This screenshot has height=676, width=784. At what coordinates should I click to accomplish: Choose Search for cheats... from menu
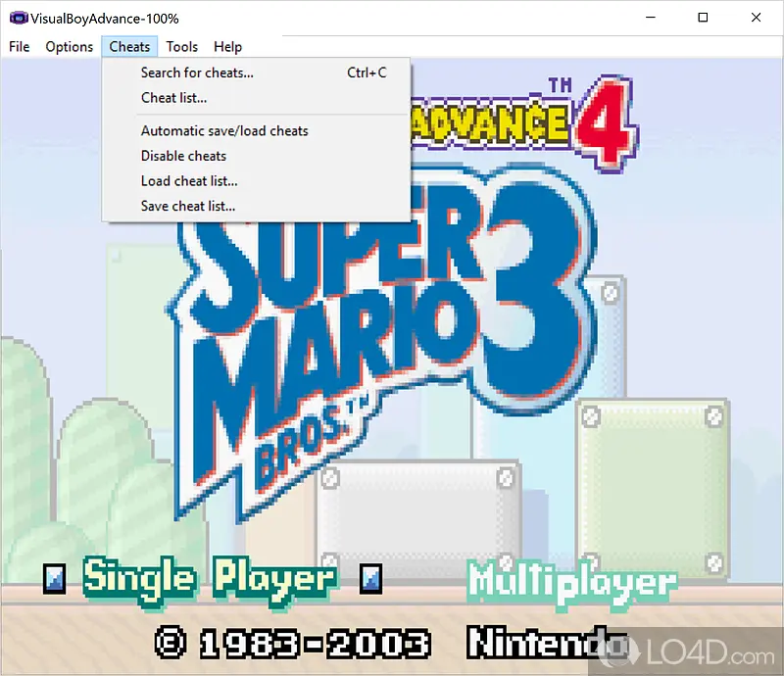[x=197, y=72]
